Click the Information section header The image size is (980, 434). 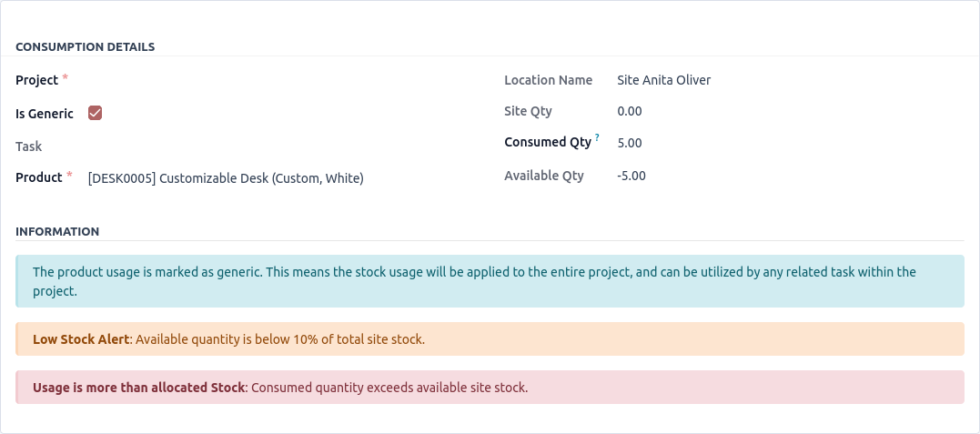point(57,232)
